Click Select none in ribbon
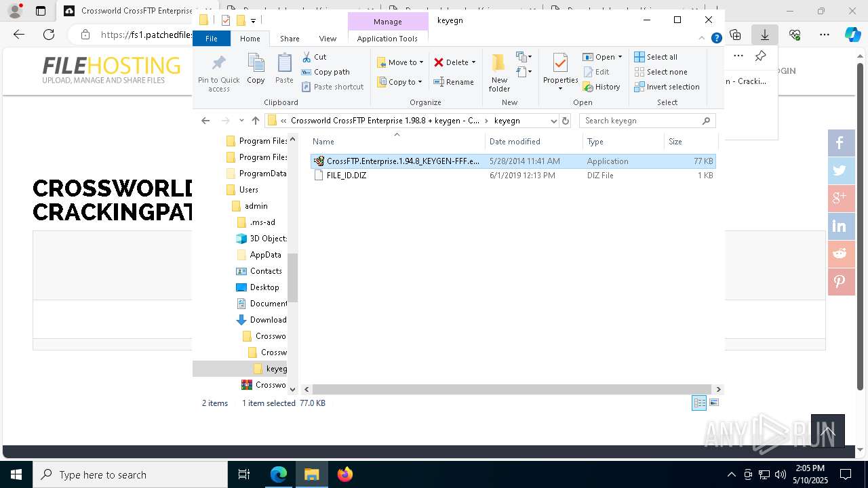The image size is (868, 488). 660,72
